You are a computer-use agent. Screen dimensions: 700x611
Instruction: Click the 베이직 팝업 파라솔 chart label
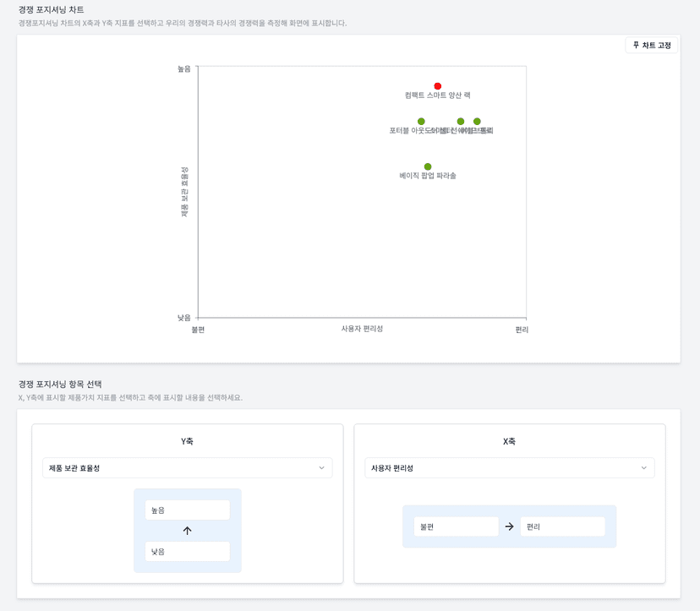pos(428,176)
